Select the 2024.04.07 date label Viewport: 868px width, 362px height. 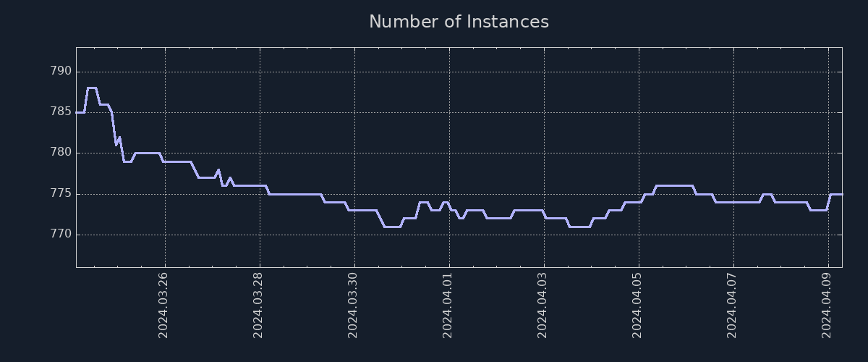(x=732, y=305)
